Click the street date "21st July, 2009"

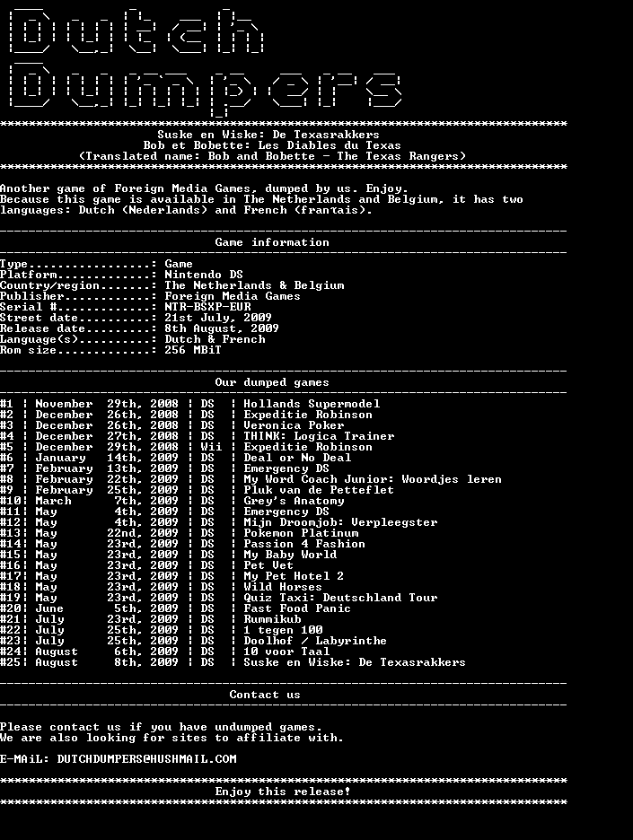pos(218,318)
